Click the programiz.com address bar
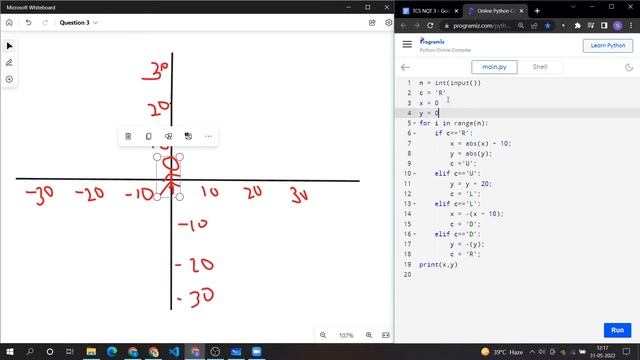 pos(482,26)
